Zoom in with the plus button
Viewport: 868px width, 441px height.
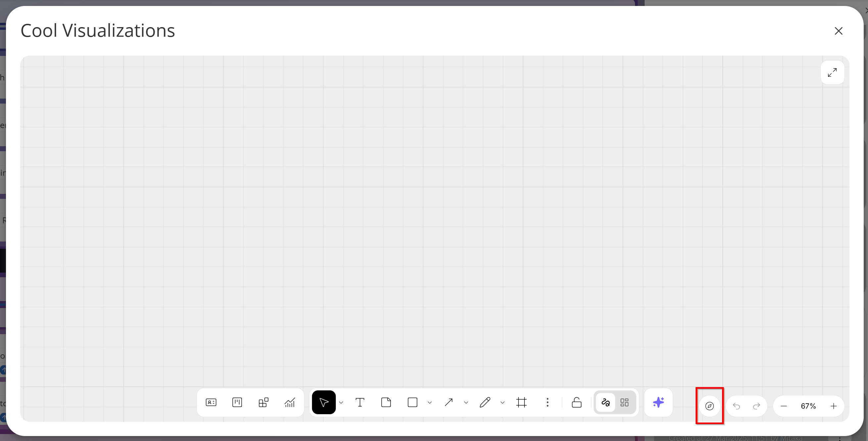click(x=833, y=406)
